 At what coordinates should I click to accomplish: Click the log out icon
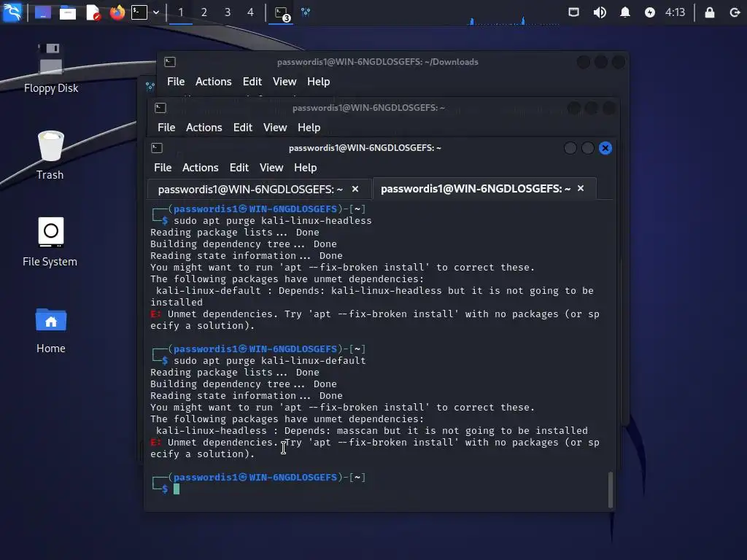pyautogui.click(x=735, y=12)
